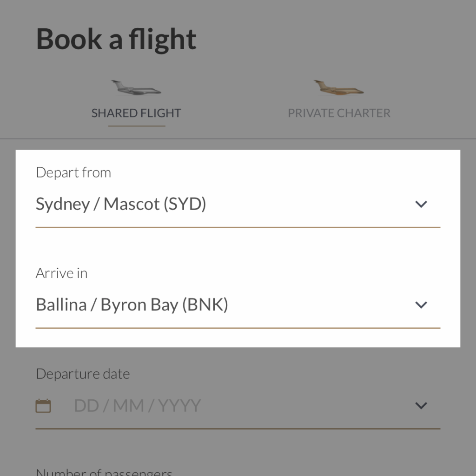Click the Number of passengers label
Image resolution: width=476 pixels, height=476 pixels.
104,472
